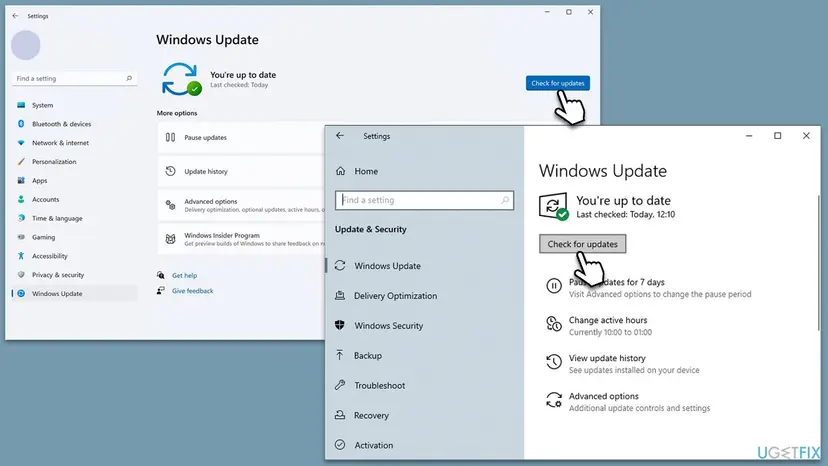
Task: Select Windows Update in the Windows 11 sidebar
Action: [x=74, y=293]
